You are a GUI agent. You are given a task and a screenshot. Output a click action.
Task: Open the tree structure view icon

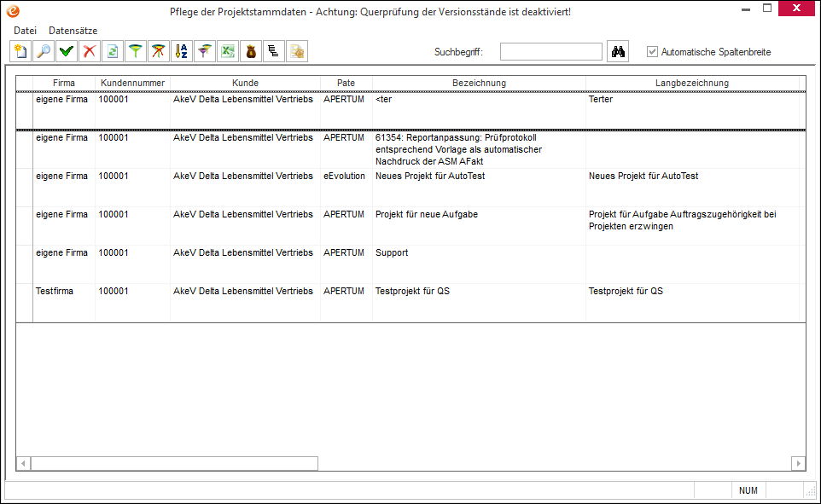[x=274, y=51]
